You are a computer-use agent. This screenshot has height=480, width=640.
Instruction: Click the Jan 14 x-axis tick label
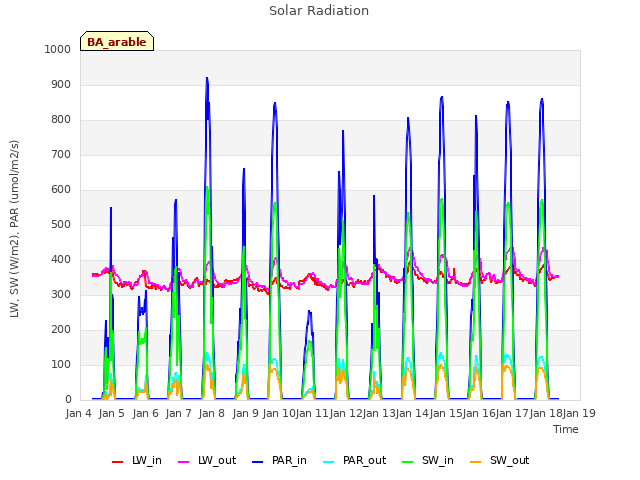[412, 413]
